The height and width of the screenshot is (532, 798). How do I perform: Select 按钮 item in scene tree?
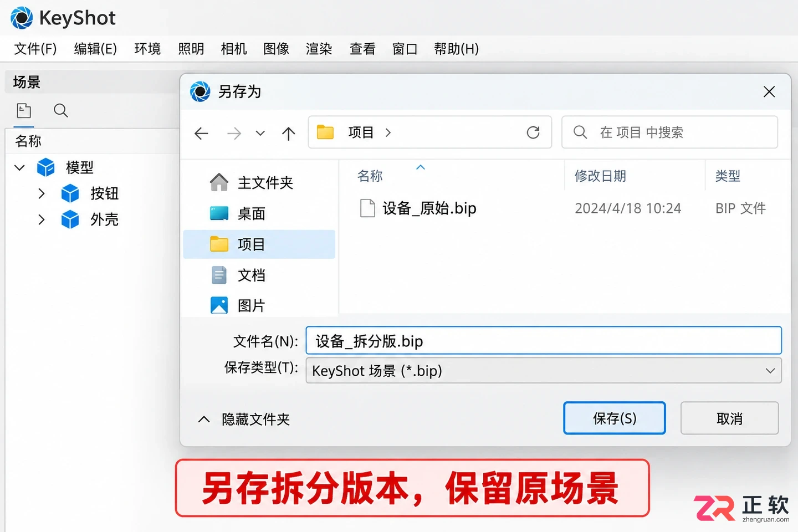coord(105,193)
